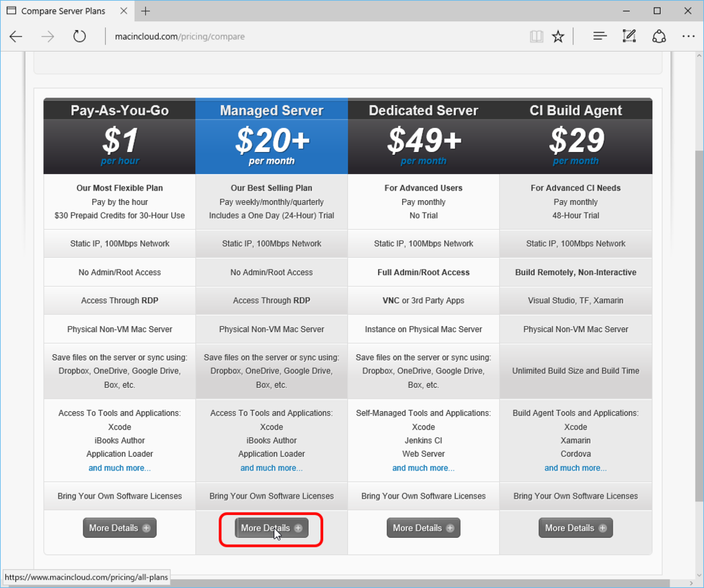
Task: Click 'Cordova' in CI Build Agent column
Action: pos(575,454)
